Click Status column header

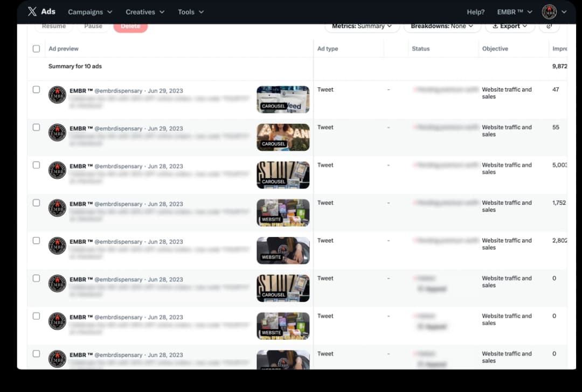coord(420,48)
